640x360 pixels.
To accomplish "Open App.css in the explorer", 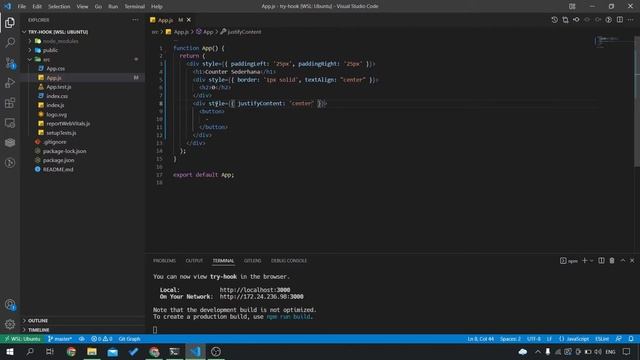I will [x=56, y=69].
